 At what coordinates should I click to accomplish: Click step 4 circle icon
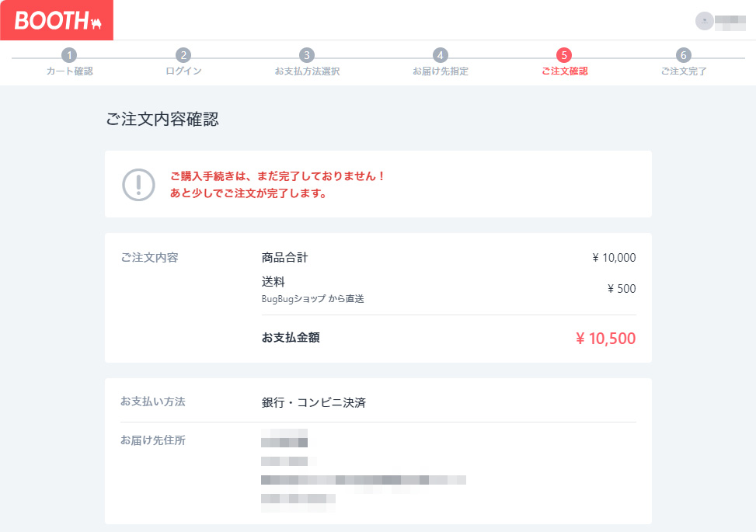tap(441, 55)
